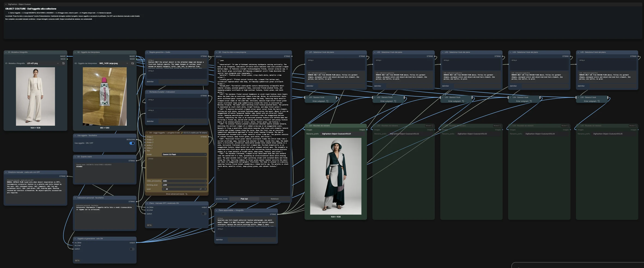Collapse 01 Modella e fotografia node
Viewport: 644px width, 268px height.
point(6,52)
